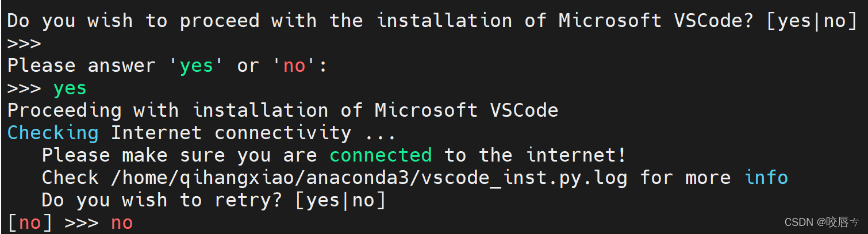Viewport: 868px width, 234px height.
Task: Click the [yes|no] option after 'Microsoft VSCode?'
Action: point(812,21)
